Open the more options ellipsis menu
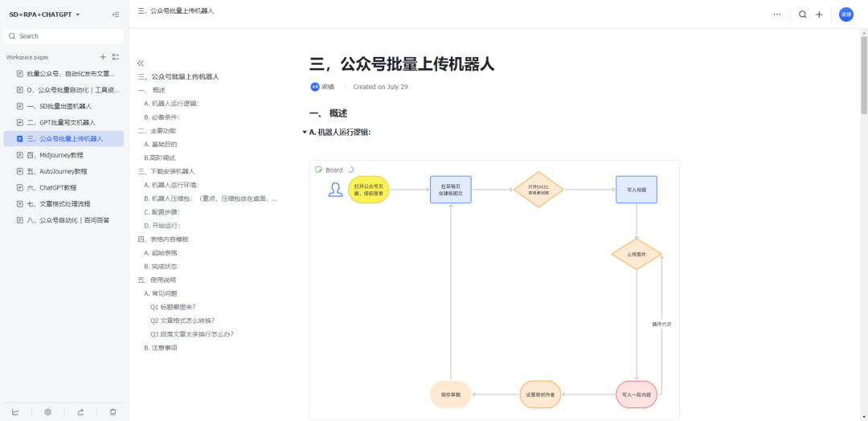Image resolution: width=868 pixels, height=421 pixels. point(777,14)
